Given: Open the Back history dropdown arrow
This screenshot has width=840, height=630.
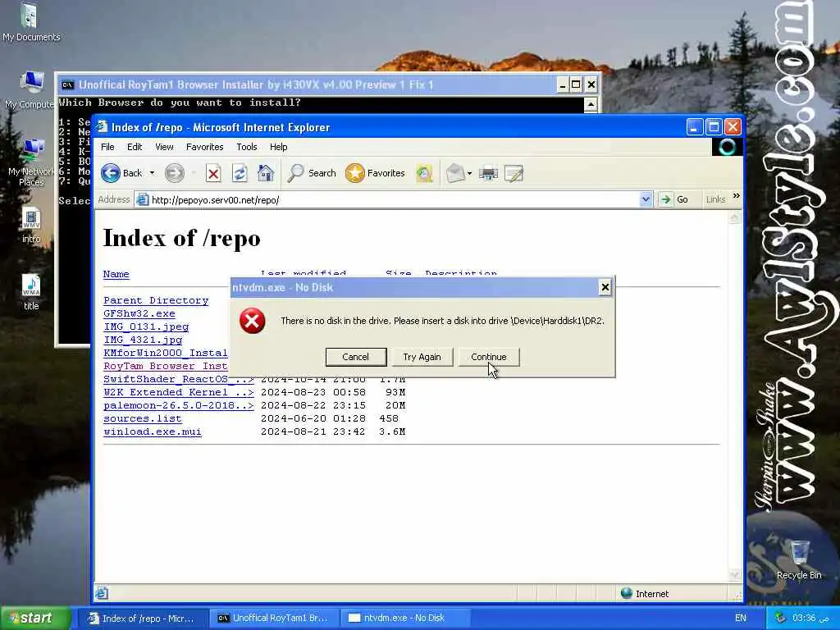Looking at the screenshot, I should click(152, 173).
